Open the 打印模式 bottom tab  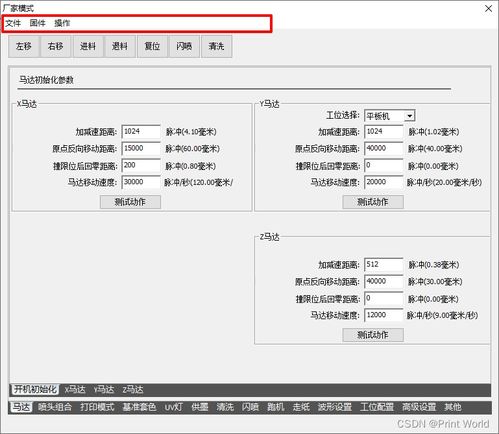click(x=97, y=407)
